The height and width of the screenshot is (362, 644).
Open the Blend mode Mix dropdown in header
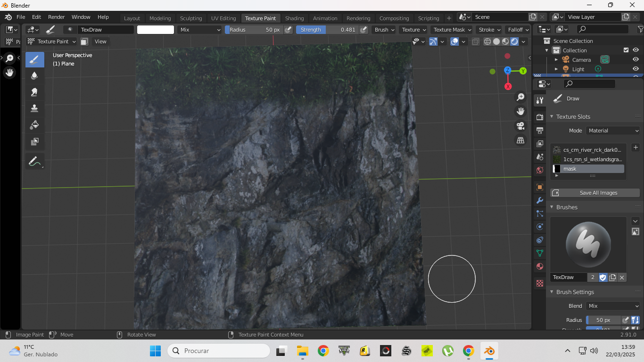pyautogui.click(x=200, y=30)
